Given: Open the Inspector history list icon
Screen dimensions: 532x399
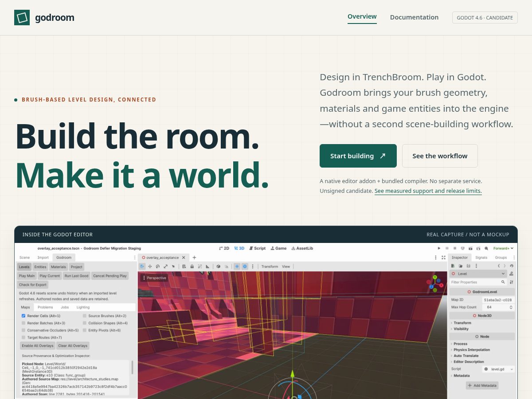Looking at the screenshot, I should (x=512, y=266).
